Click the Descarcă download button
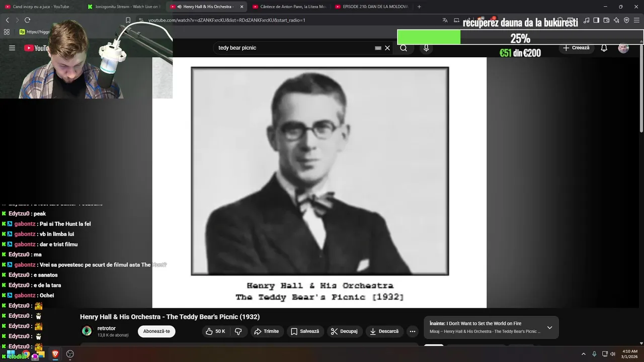Image resolution: width=644 pixels, height=362 pixels. (x=384, y=331)
